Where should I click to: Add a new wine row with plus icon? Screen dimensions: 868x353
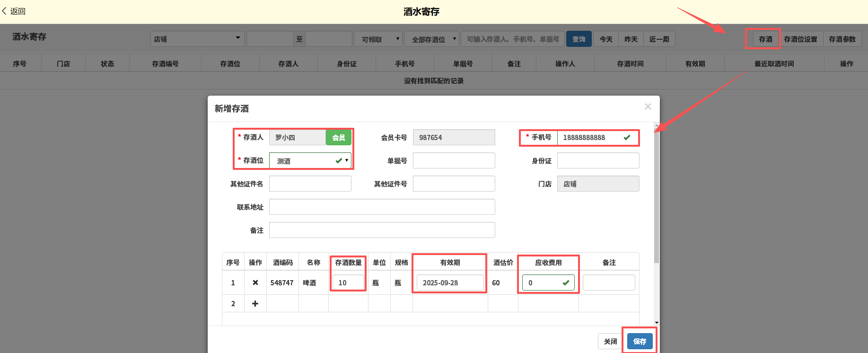tap(255, 303)
